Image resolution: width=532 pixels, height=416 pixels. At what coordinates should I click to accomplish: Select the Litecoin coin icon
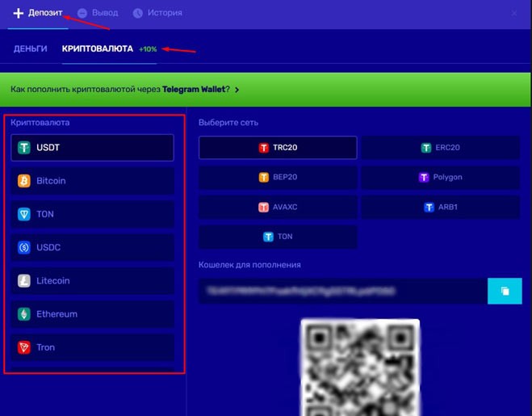click(x=24, y=281)
